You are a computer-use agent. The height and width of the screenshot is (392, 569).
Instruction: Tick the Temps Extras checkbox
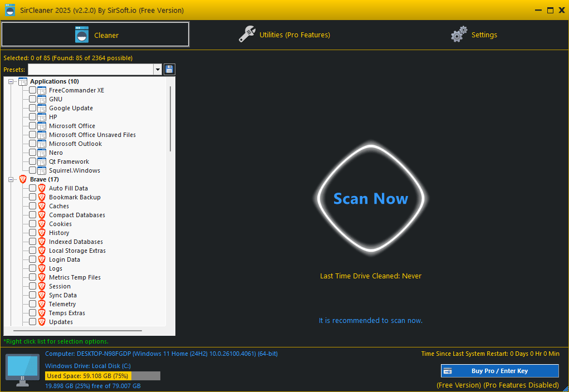click(x=33, y=312)
